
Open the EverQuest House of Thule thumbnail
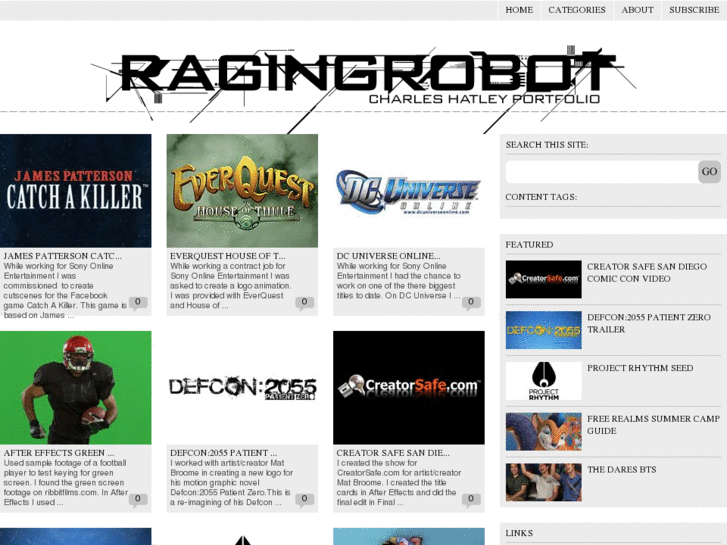pyautogui.click(x=242, y=191)
